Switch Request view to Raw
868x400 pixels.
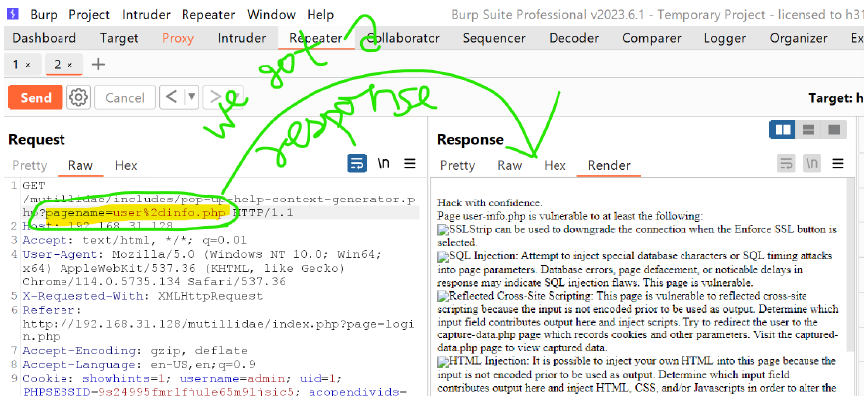(80, 165)
